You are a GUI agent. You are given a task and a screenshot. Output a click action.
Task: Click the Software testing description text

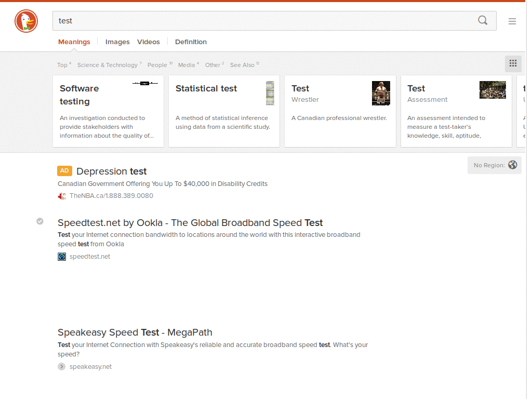tap(107, 127)
